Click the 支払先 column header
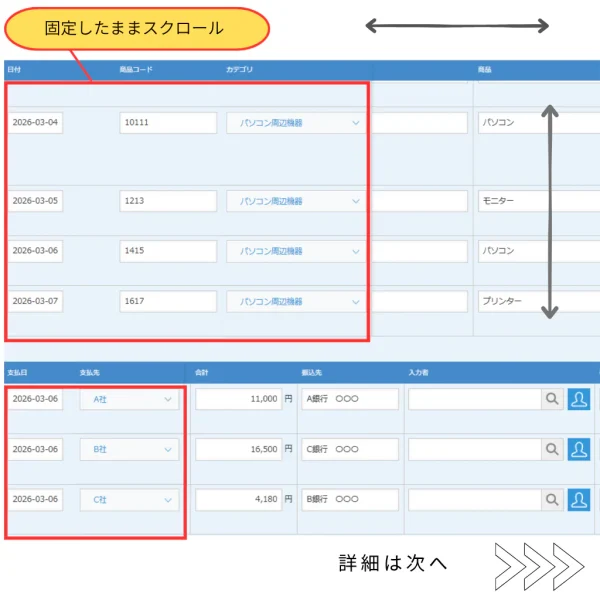 (90, 373)
